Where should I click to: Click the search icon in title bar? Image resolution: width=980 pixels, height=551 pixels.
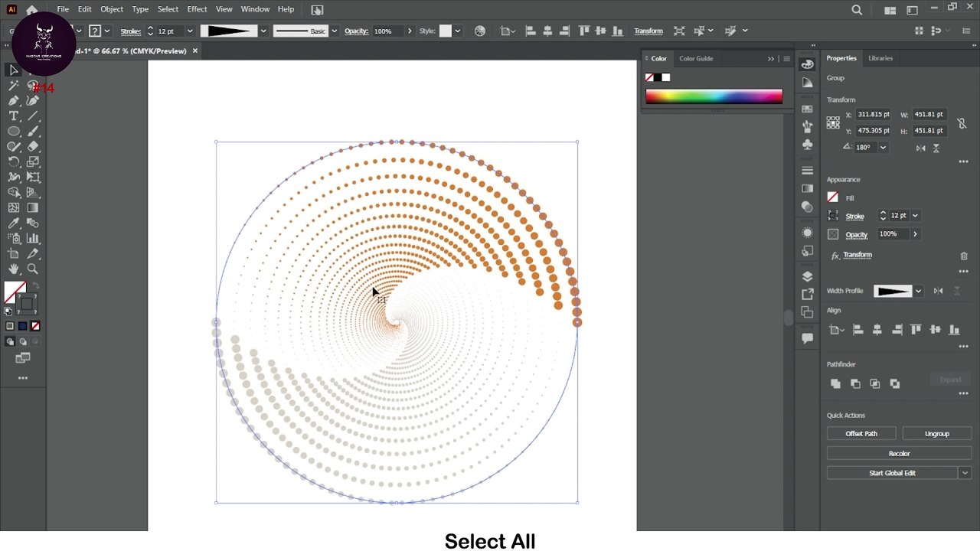(x=857, y=10)
